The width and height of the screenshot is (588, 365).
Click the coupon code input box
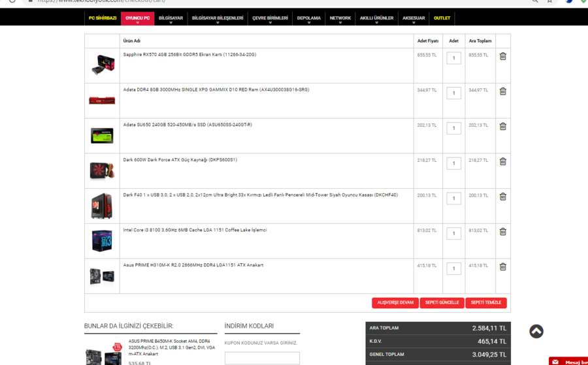[262, 358]
